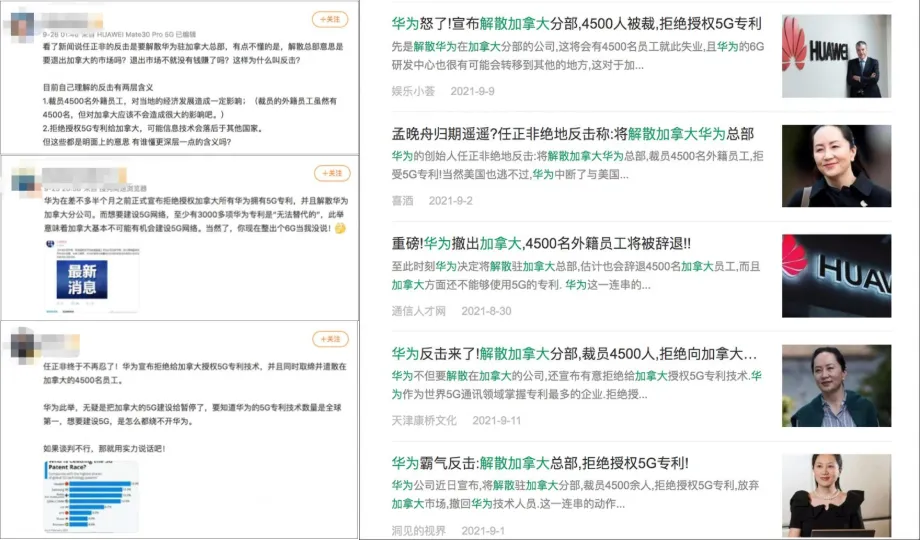
Task: Open thumbnail beside 孟晚舟归期遥遥 article
Action: 836,166
